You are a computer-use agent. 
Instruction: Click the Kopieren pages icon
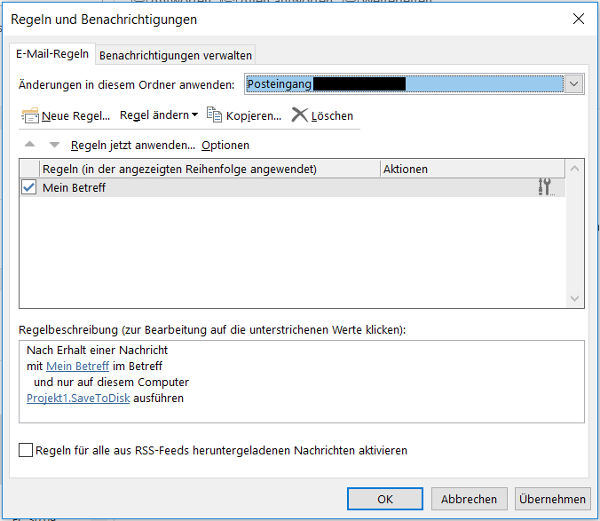coord(214,115)
